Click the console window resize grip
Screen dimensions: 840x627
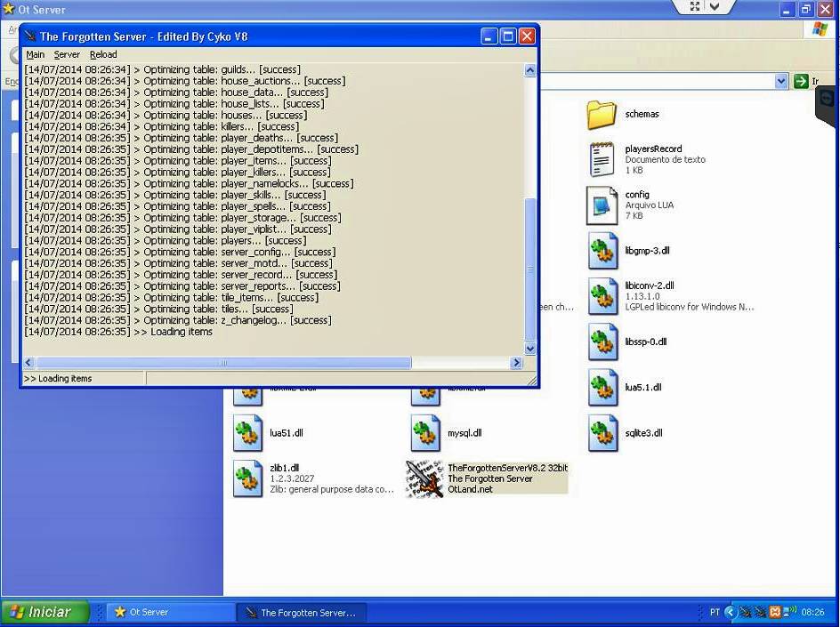pos(532,380)
